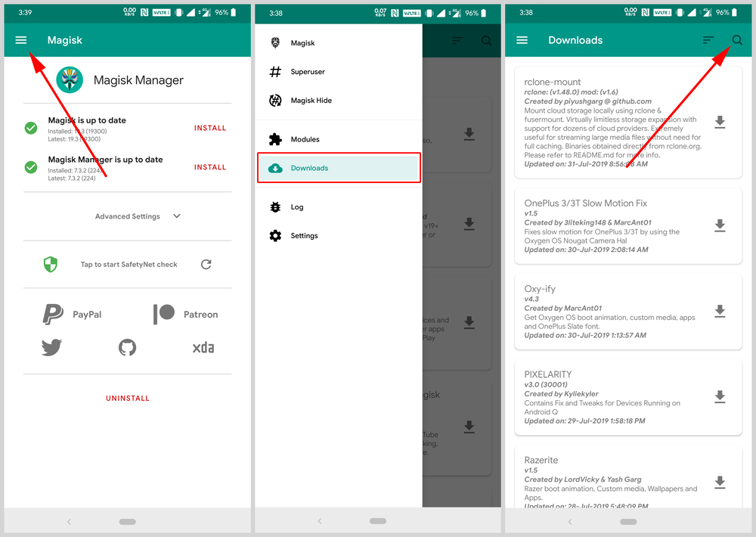Open Log from the drawer
756x537 pixels.
click(339, 207)
